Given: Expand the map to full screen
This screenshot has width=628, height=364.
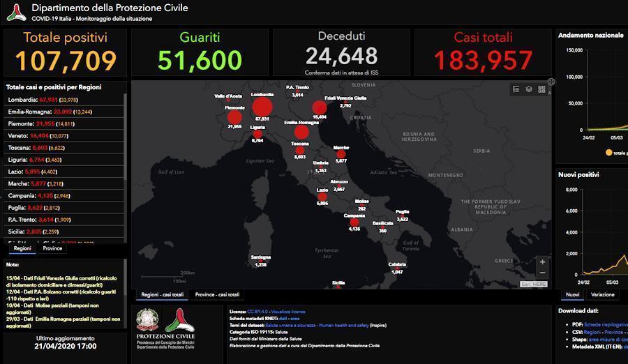Looking at the screenshot, I should [551, 82].
